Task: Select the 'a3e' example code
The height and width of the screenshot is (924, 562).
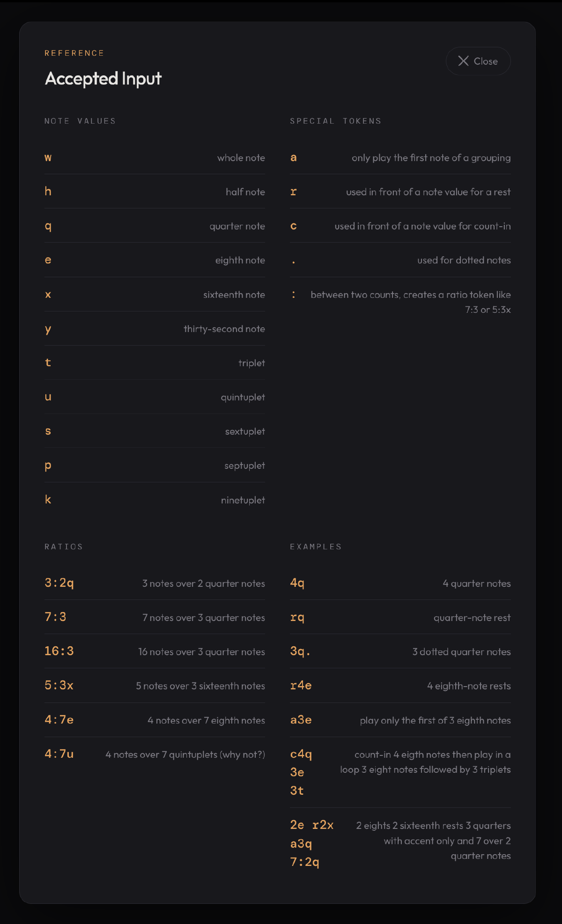Action: point(301,720)
